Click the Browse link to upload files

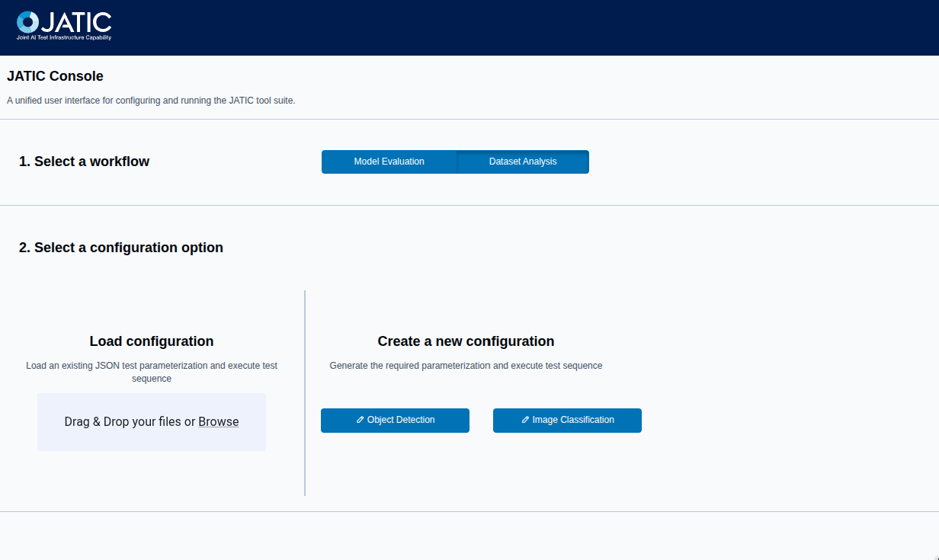[219, 421]
